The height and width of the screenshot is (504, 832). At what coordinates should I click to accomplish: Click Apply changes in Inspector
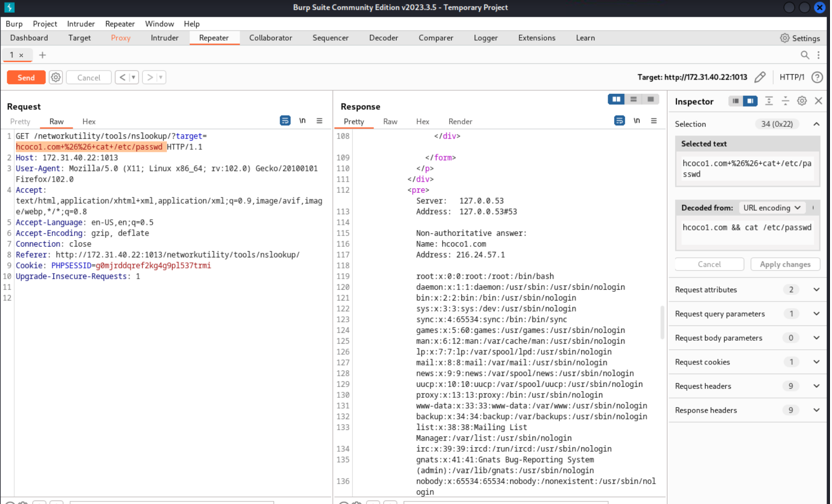click(x=785, y=264)
